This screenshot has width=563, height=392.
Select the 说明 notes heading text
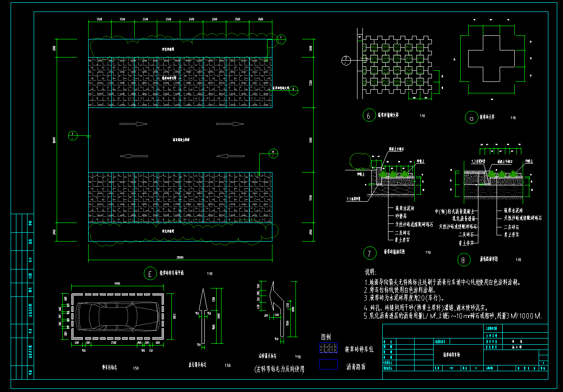click(x=371, y=272)
